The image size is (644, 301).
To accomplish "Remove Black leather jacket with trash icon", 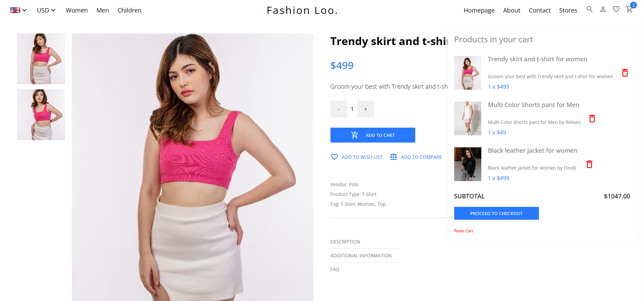I will [589, 164].
